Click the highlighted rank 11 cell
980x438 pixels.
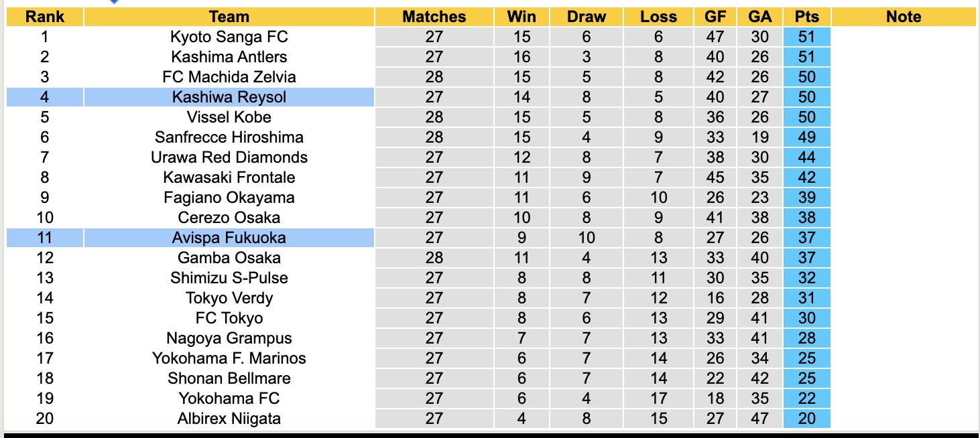click(45, 238)
